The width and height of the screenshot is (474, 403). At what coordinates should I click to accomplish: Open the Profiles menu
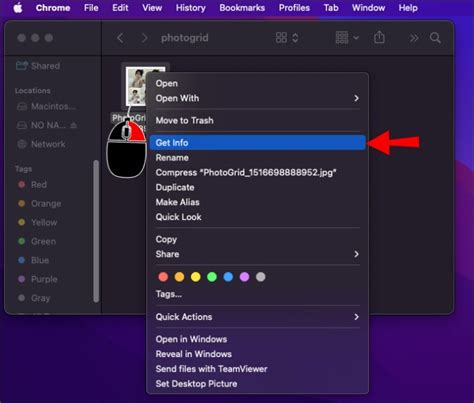294,8
